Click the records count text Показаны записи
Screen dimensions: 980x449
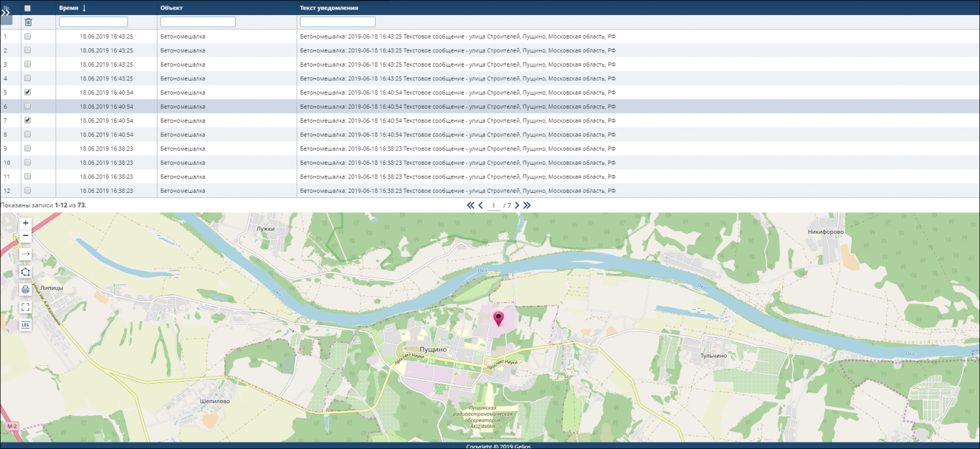[44, 205]
